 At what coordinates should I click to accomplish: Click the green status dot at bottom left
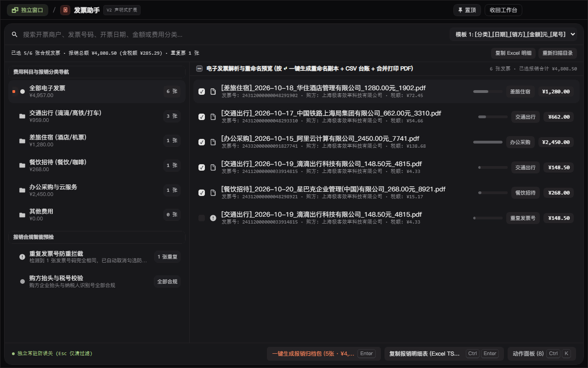click(x=13, y=354)
